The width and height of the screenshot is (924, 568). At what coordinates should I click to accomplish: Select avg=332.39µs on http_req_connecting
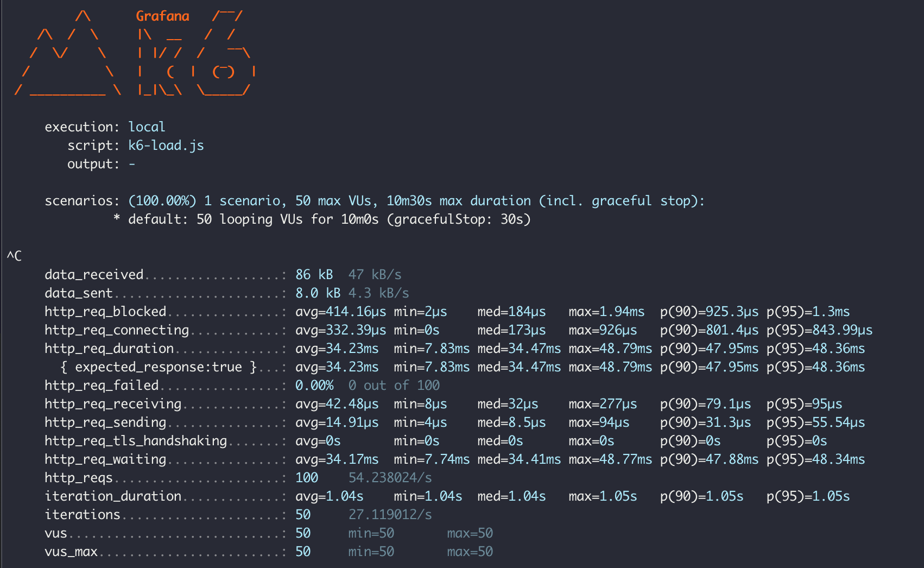coord(341,330)
